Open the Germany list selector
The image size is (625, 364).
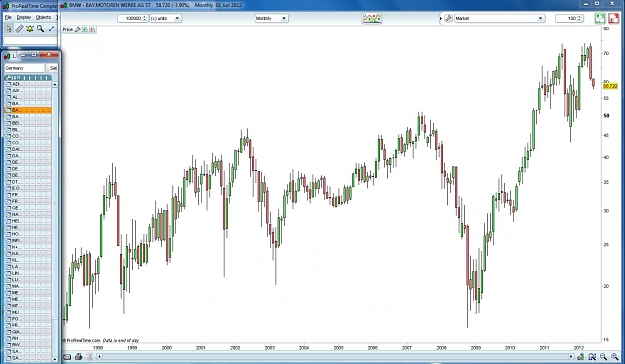point(24,68)
